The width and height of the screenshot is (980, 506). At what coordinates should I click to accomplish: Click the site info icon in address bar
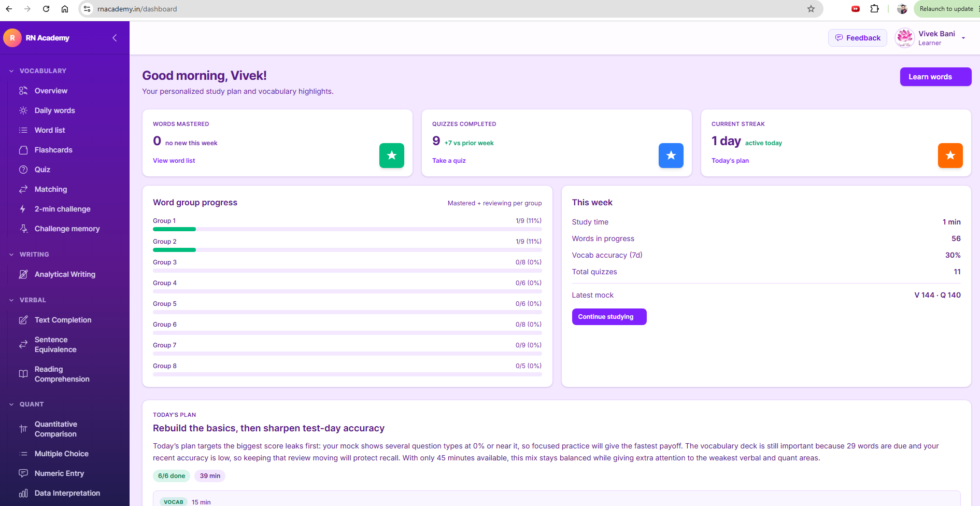[x=87, y=9]
